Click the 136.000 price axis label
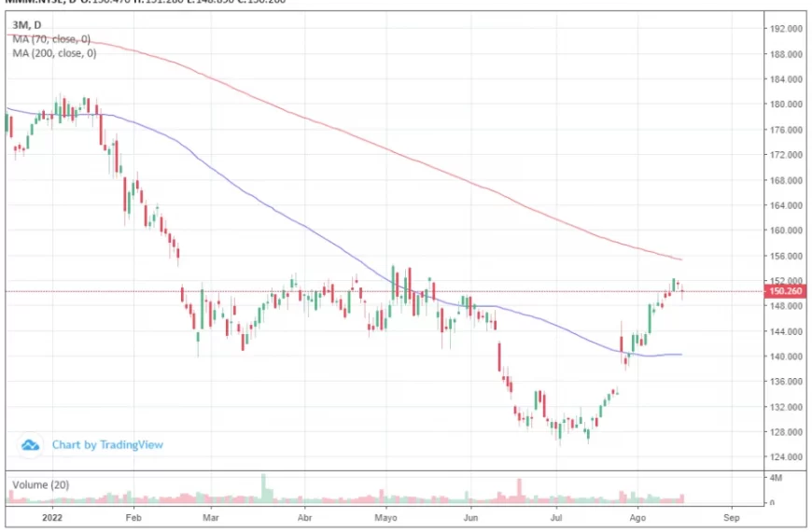The image size is (812, 532). point(786,381)
